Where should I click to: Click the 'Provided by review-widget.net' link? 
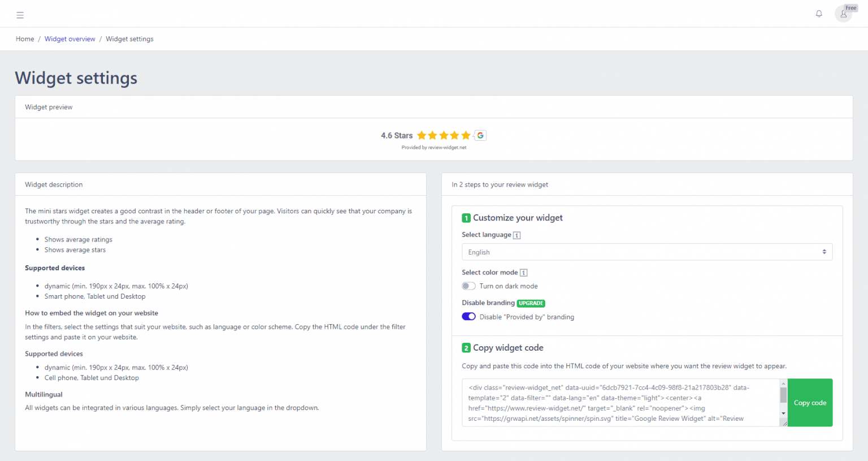(x=433, y=147)
